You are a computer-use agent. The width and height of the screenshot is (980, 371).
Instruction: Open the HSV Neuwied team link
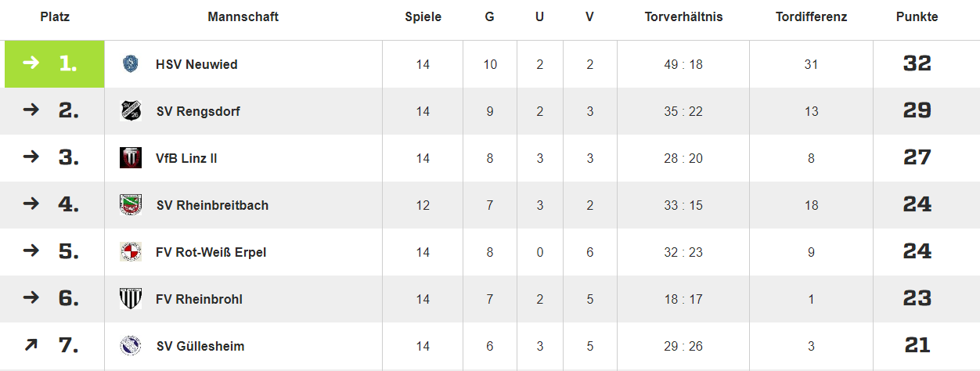pos(196,64)
